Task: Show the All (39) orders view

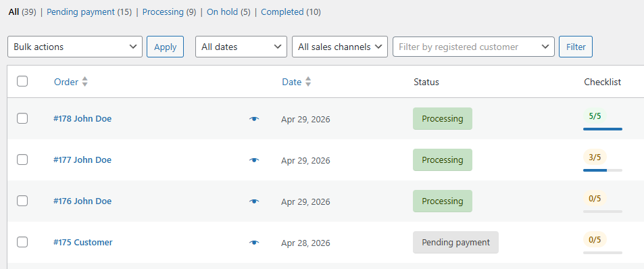Action: [22, 12]
